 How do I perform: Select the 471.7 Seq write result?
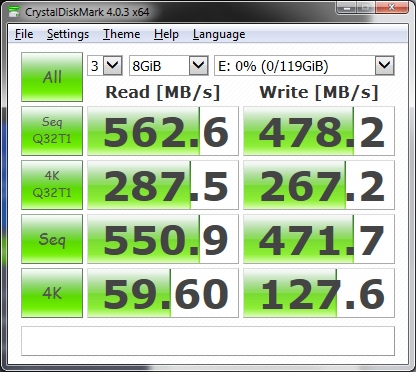(x=319, y=239)
